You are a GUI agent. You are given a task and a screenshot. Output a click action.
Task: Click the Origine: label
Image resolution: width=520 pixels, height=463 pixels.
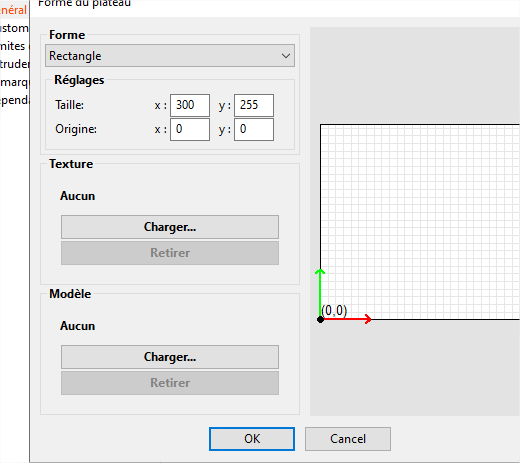click(x=76, y=129)
